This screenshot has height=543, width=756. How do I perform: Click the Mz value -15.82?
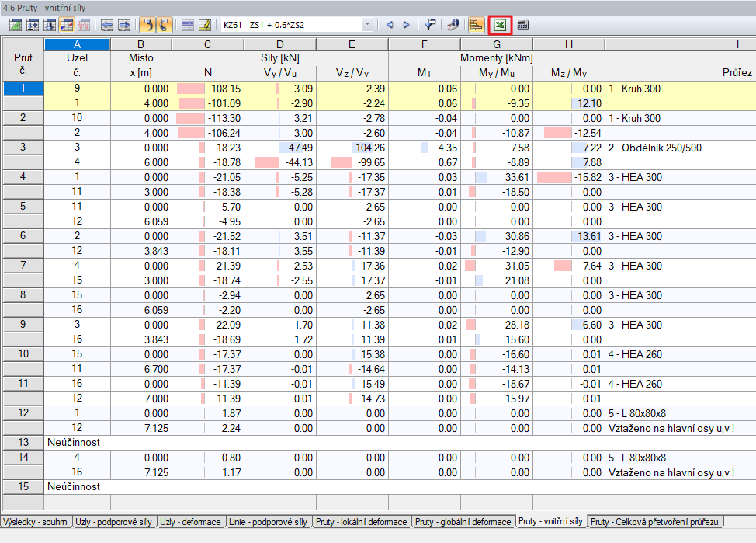(588, 177)
